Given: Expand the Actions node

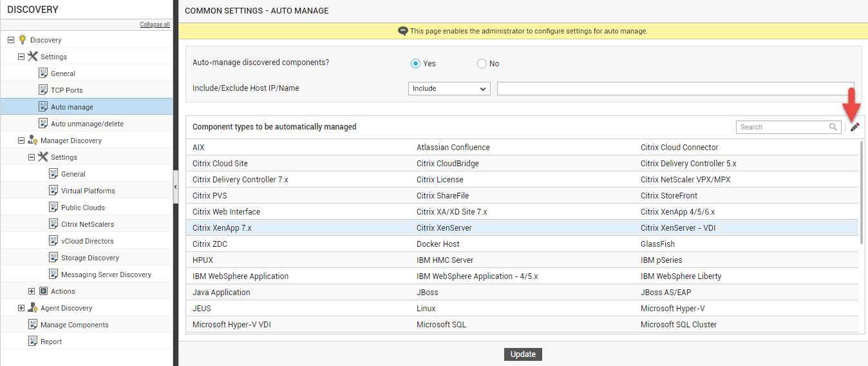Looking at the screenshot, I should [x=32, y=291].
